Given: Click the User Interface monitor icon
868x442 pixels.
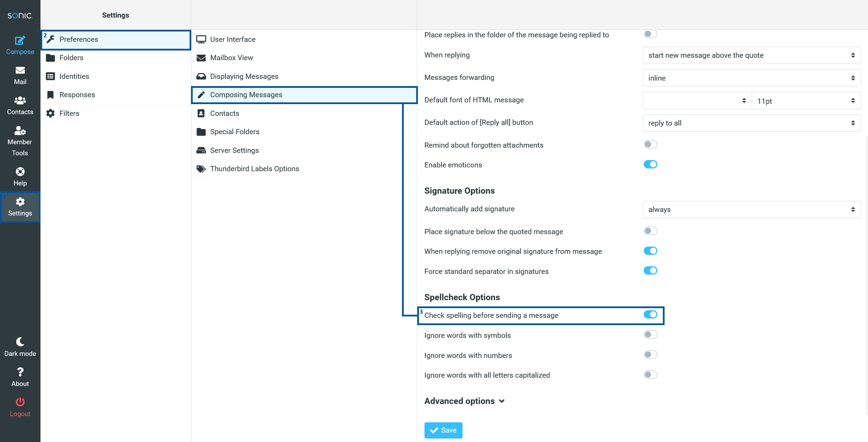Looking at the screenshot, I should coord(201,39).
